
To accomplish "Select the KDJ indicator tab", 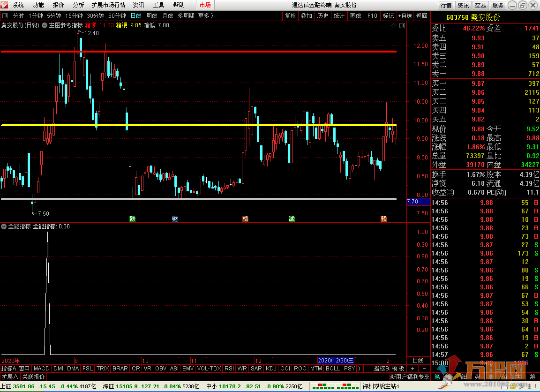I will coord(271,369).
